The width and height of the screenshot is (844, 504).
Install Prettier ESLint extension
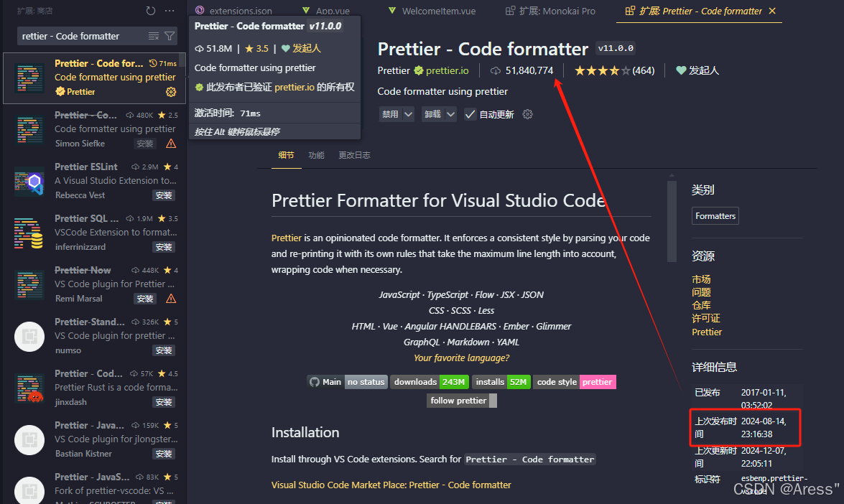(164, 195)
